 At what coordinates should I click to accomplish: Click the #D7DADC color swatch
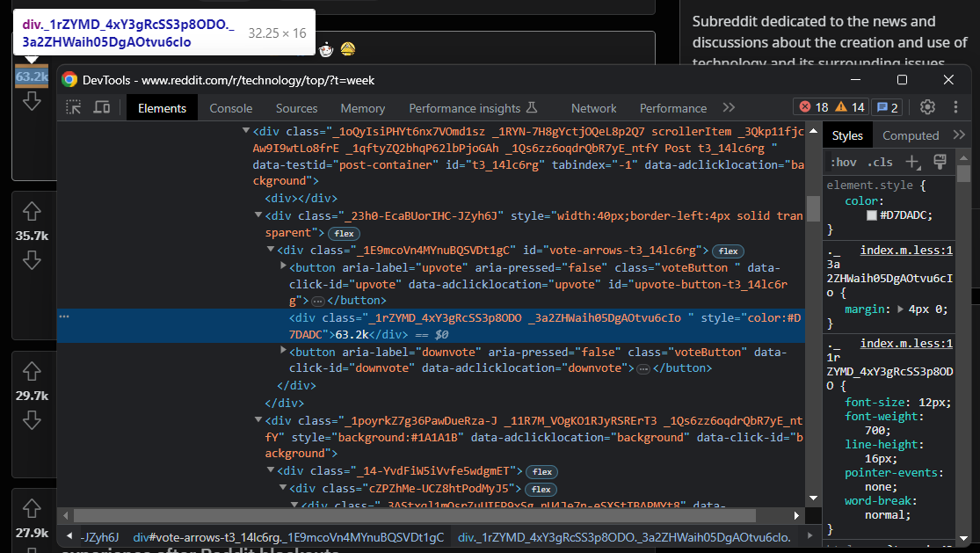[x=872, y=215]
